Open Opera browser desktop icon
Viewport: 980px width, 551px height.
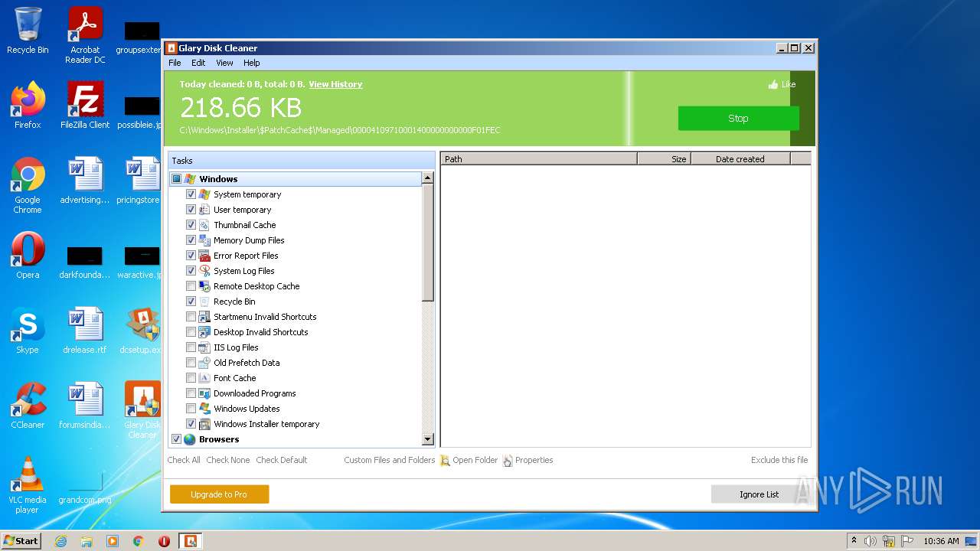click(x=28, y=256)
